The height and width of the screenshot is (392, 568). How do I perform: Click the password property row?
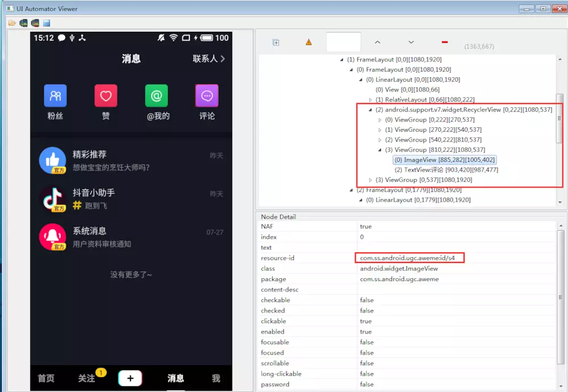pyautogui.click(x=407, y=384)
